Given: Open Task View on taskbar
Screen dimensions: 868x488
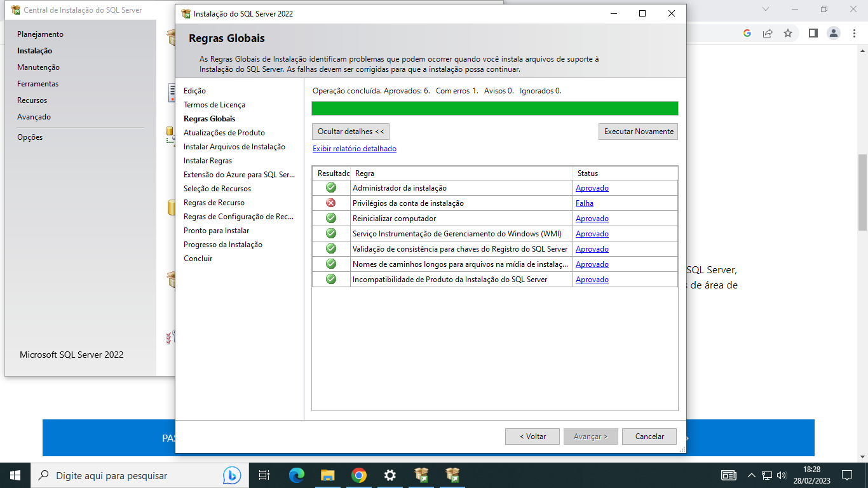Looking at the screenshot, I should click(x=264, y=475).
